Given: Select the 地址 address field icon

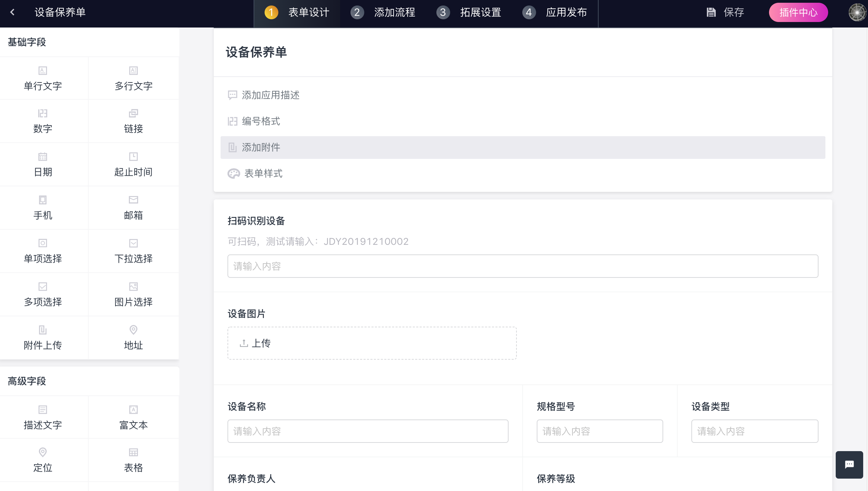Looking at the screenshot, I should (133, 330).
